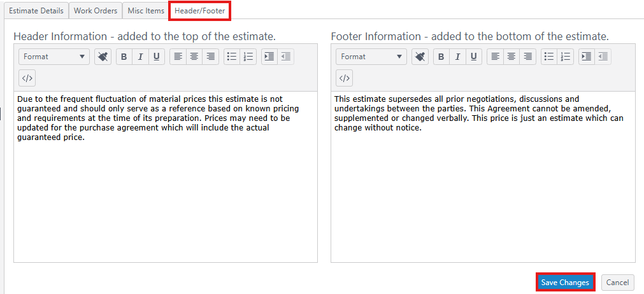
Task: Align right in the Header editor
Action: (x=211, y=57)
